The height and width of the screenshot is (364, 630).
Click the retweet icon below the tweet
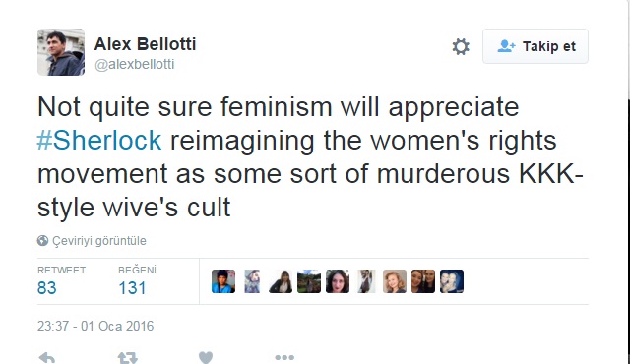pos(128,358)
